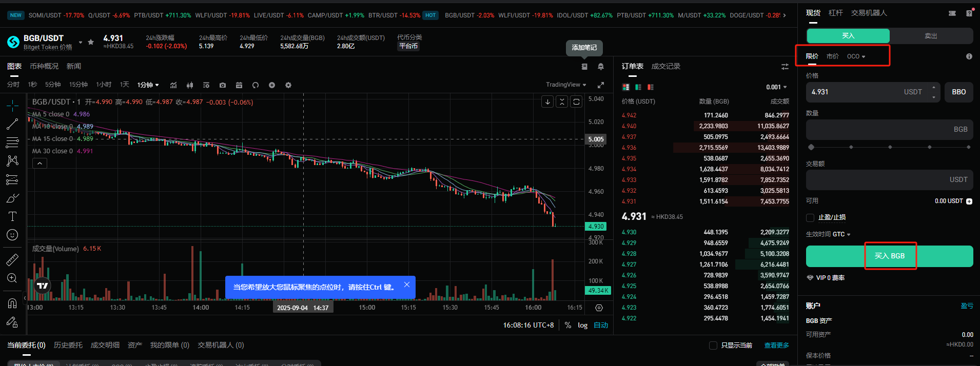Click the deposit plus icon beside 0.00 USDT
The height and width of the screenshot is (366, 980).
tap(969, 201)
